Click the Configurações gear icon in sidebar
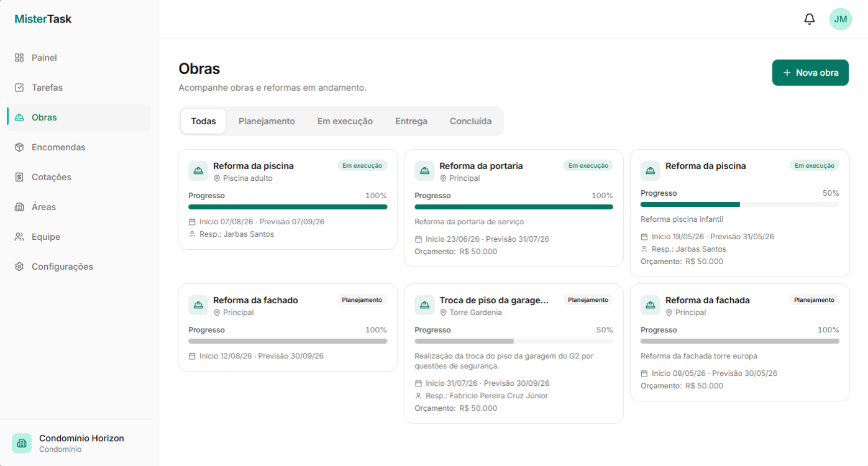The height and width of the screenshot is (466, 868). pyautogui.click(x=19, y=267)
